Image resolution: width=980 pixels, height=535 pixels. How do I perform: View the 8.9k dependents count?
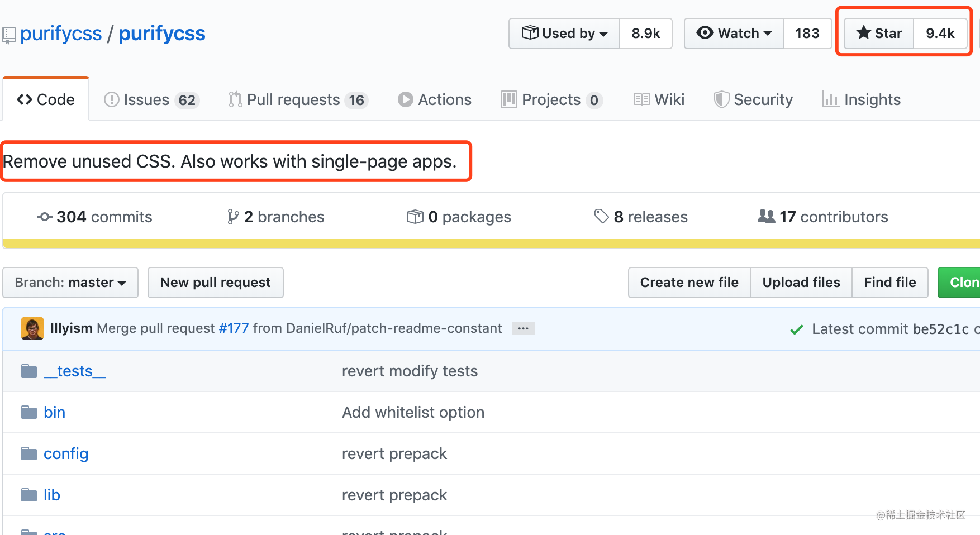tap(646, 34)
